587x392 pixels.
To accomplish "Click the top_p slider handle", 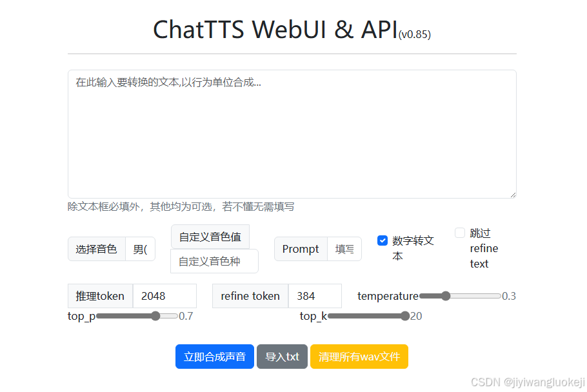I will click(x=155, y=316).
